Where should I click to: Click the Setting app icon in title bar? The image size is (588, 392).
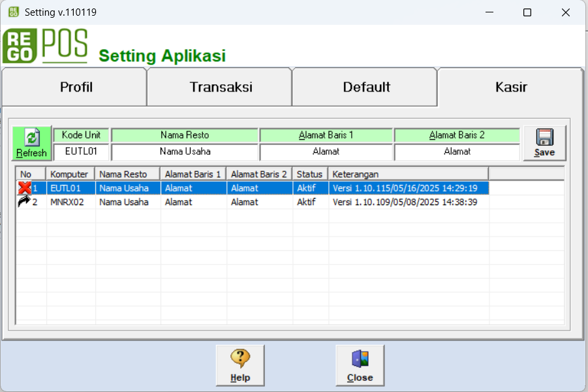point(13,12)
